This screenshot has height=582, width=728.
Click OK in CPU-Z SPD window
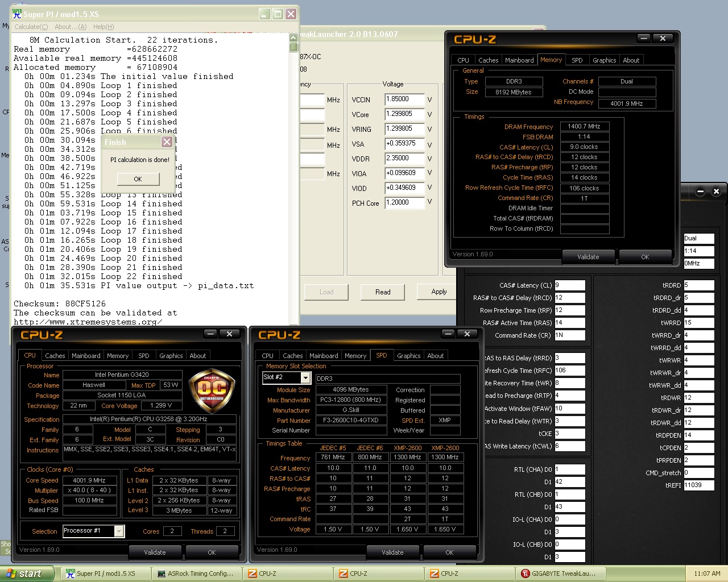coord(449,552)
